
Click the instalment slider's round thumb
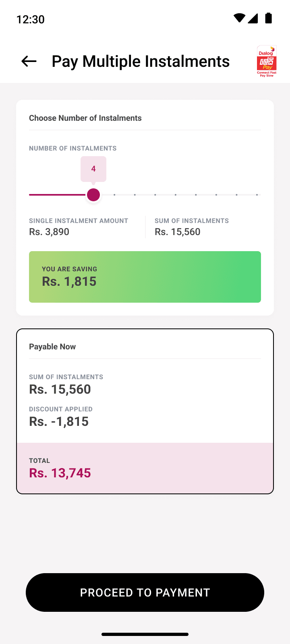point(93,195)
